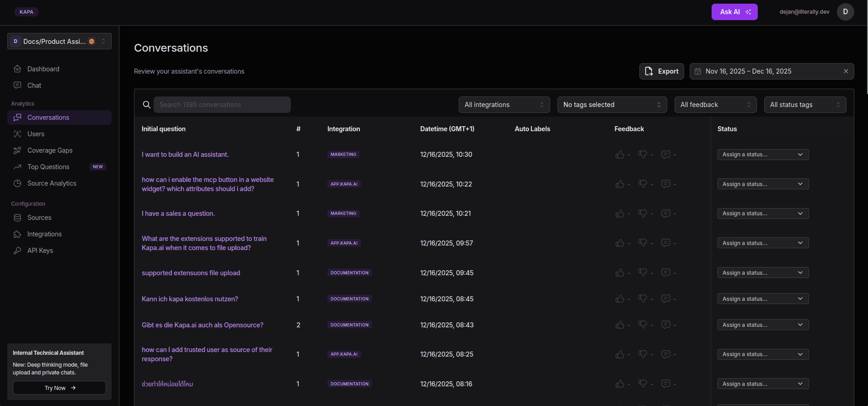Viewport: 868px width, 406px height.
Task: Open Integrations configuration
Action: tap(59, 234)
